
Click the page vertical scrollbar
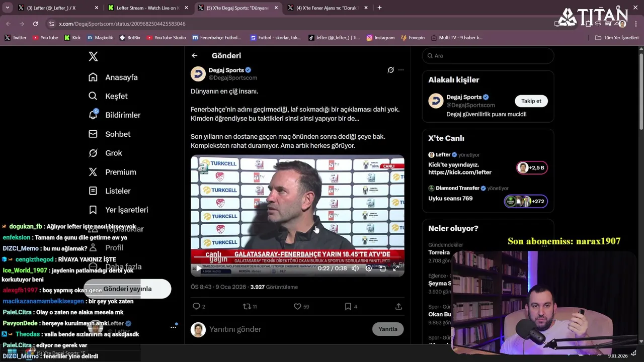(641, 90)
